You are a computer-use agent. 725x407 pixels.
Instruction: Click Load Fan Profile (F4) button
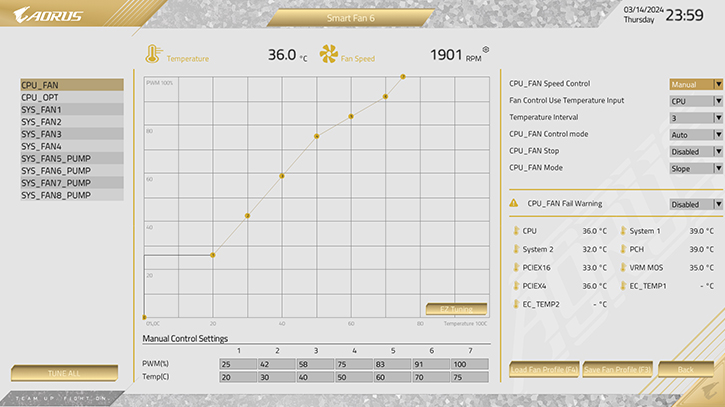[x=544, y=369]
